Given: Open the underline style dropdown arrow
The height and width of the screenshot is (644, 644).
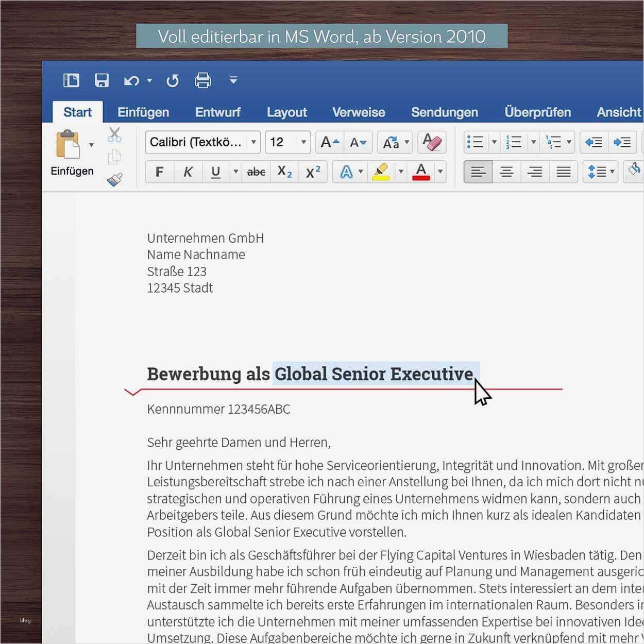Looking at the screenshot, I should (x=235, y=172).
